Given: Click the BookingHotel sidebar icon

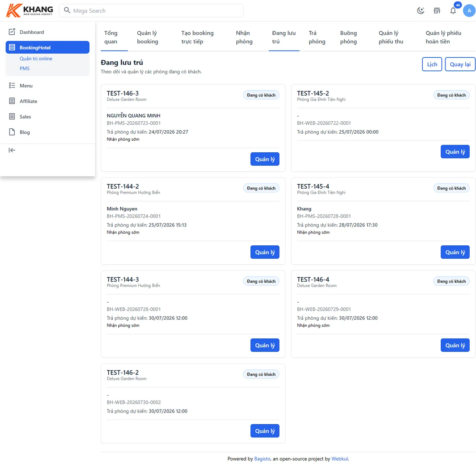Looking at the screenshot, I should [12, 47].
